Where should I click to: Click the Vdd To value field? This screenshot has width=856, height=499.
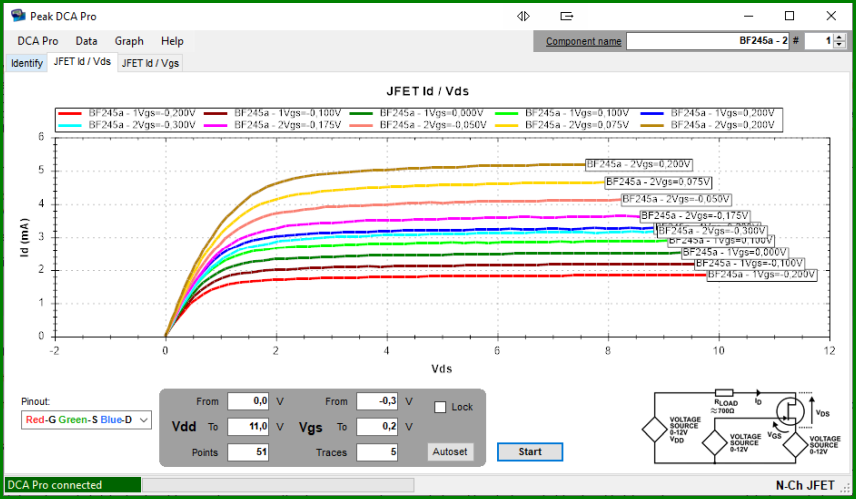coord(248,426)
